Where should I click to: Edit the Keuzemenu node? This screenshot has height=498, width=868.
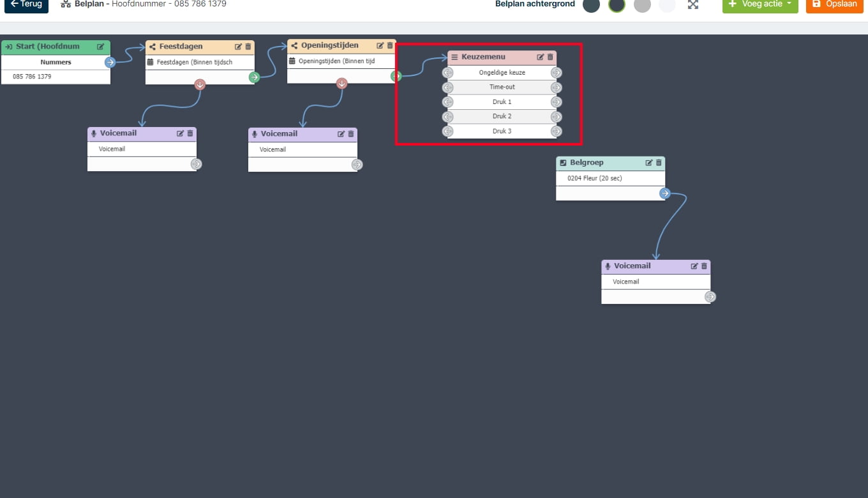click(x=541, y=57)
